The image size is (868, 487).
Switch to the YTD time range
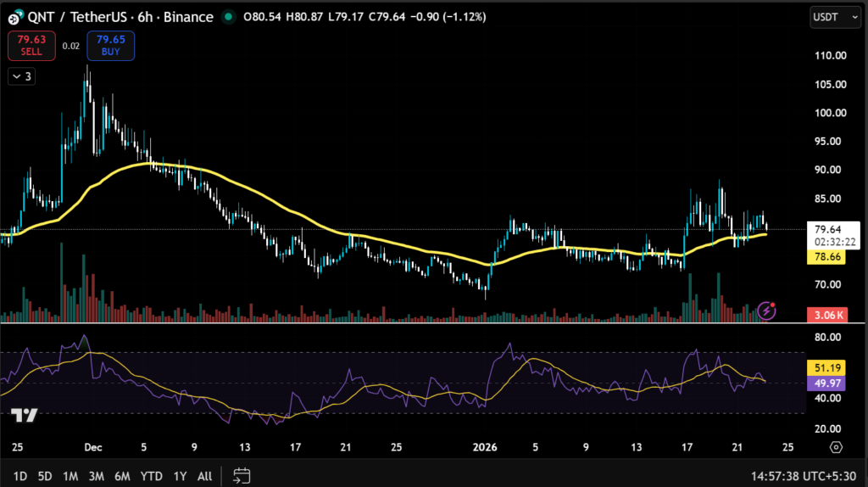point(153,475)
